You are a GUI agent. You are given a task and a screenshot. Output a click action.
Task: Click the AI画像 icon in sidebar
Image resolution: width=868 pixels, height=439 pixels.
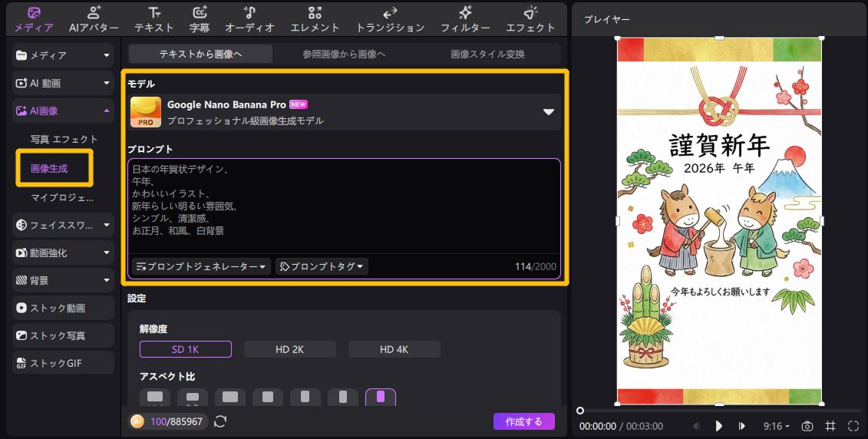[x=21, y=111]
